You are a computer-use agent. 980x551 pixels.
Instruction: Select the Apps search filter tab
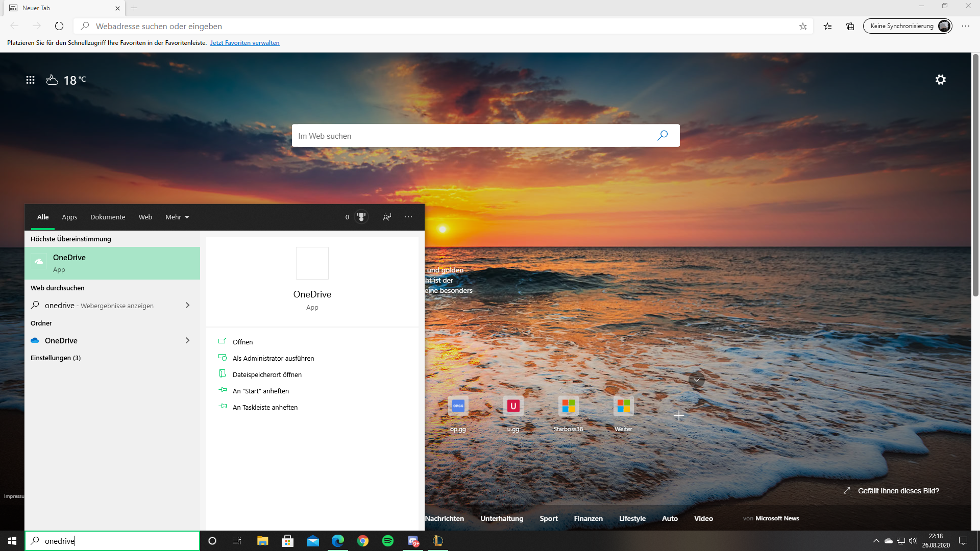(x=69, y=217)
